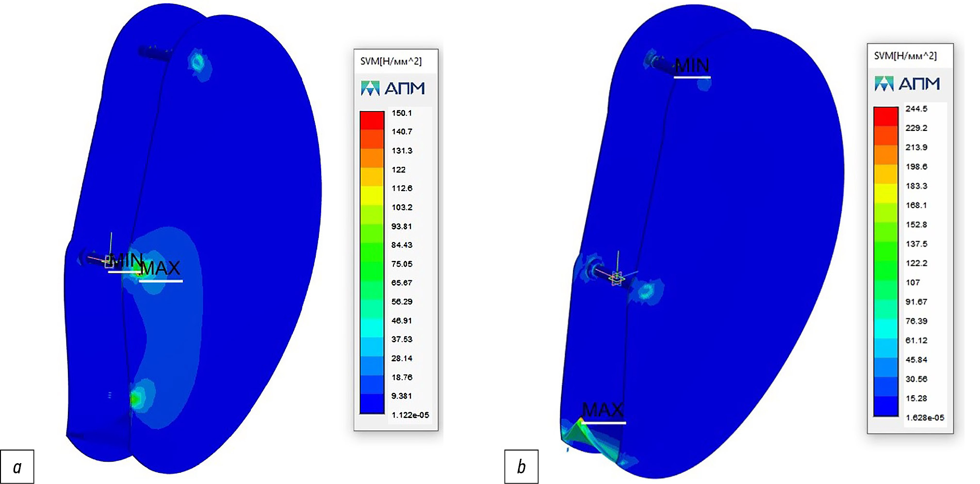Pick the red swatch beside 244.5
Viewport: 980px width, 484px height.
tap(885, 116)
